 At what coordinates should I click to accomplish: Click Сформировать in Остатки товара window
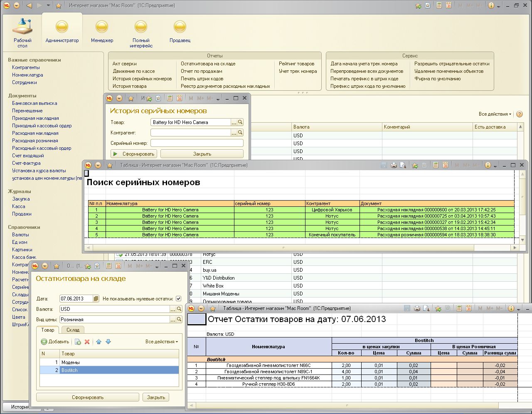[88, 397]
